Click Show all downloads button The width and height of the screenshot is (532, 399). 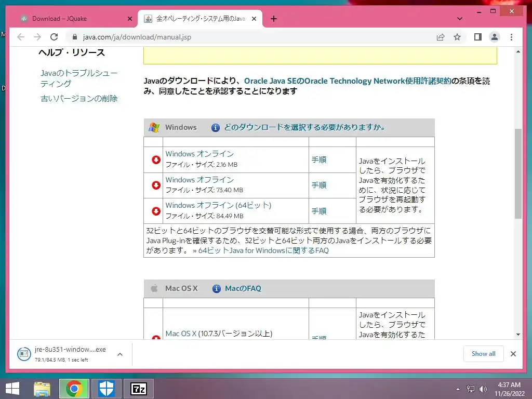click(x=483, y=354)
